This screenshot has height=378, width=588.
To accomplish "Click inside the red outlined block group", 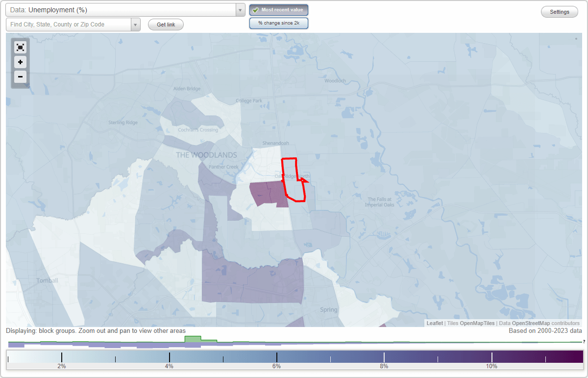I will [x=293, y=179].
